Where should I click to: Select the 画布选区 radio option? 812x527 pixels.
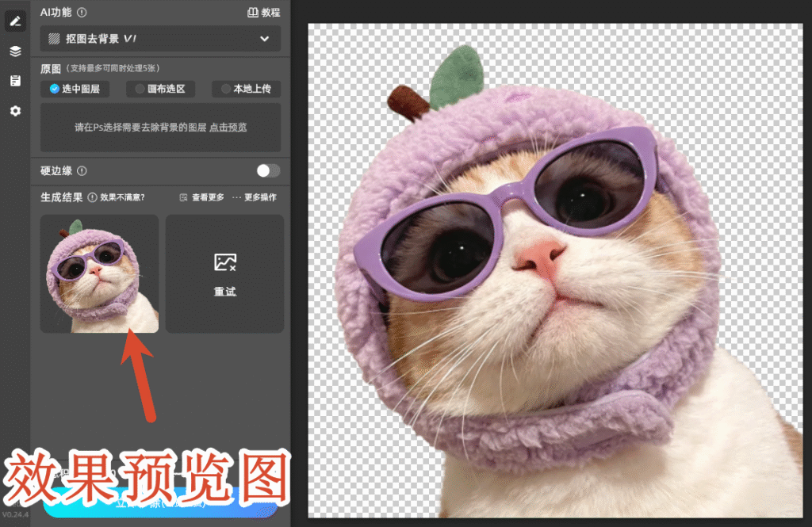click(x=160, y=89)
